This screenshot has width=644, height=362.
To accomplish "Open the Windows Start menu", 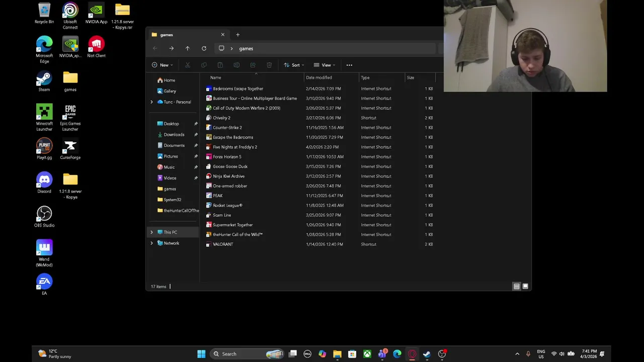I will [x=201, y=354].
